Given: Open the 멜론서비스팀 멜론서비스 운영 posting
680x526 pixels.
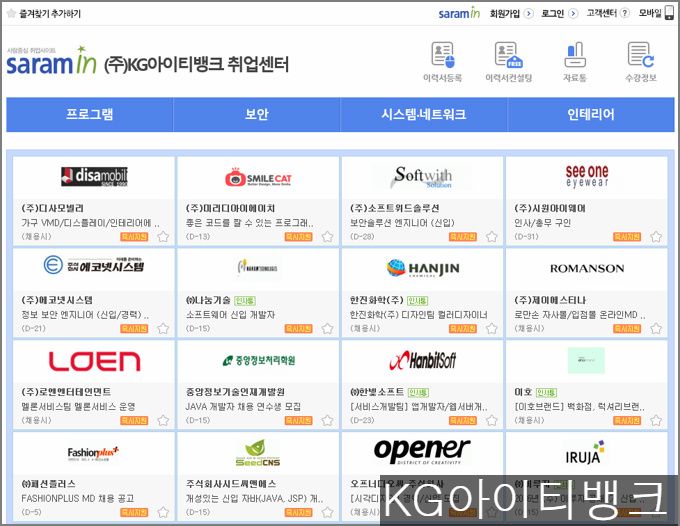Looking at the screenshot, I should [x=78, y=407].
